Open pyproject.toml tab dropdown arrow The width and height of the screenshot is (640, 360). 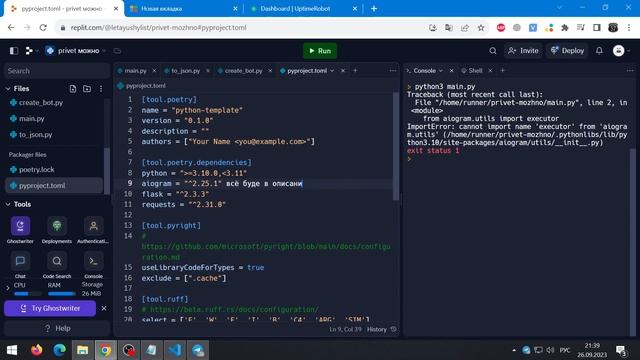[332, 71]
